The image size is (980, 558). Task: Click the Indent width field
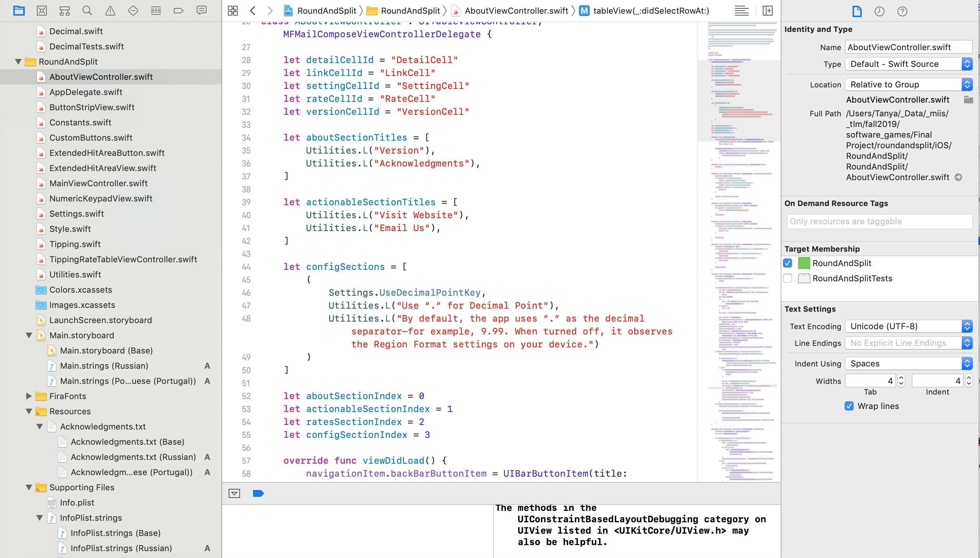pos(937,381)
